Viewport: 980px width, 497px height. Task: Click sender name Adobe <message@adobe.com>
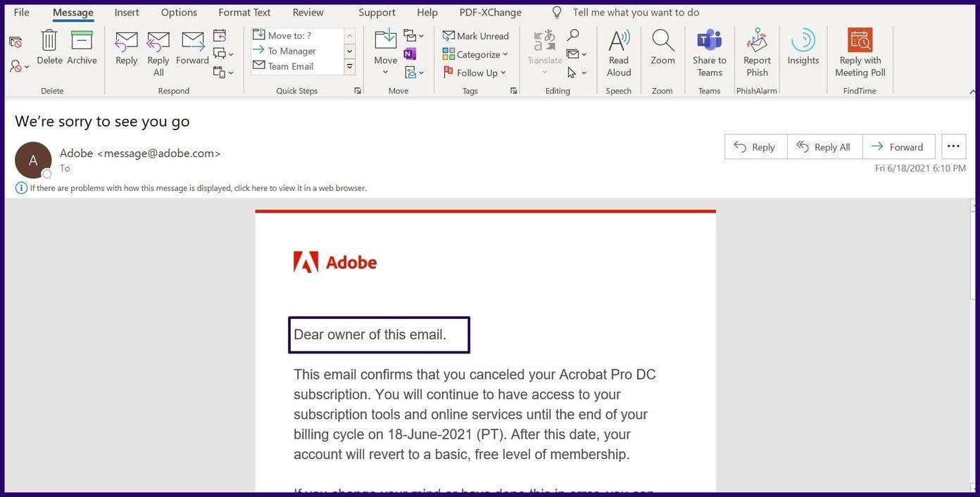tap(140, 153)
